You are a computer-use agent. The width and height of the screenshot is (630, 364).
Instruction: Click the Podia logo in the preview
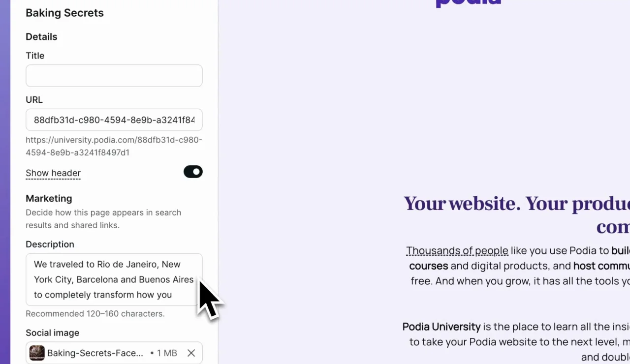click(468, 4)
